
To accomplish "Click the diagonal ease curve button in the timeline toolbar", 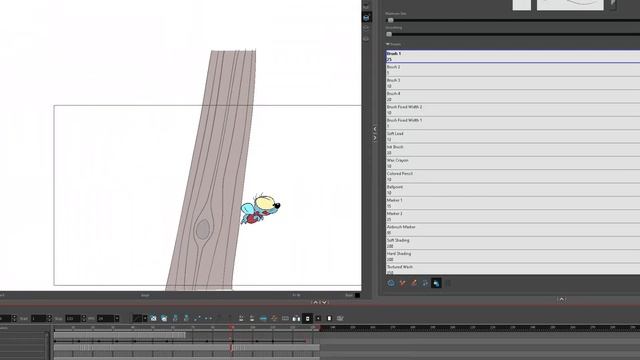I will tap(137, 318).
